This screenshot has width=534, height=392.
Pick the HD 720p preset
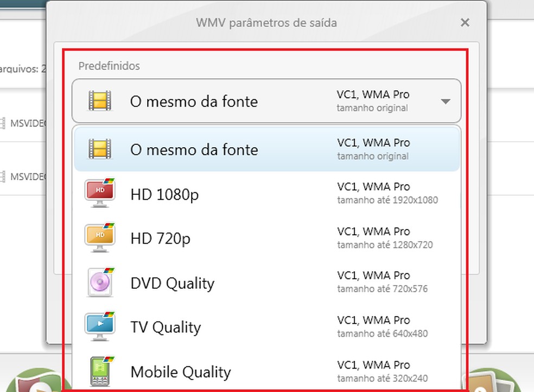coord(160,239)
